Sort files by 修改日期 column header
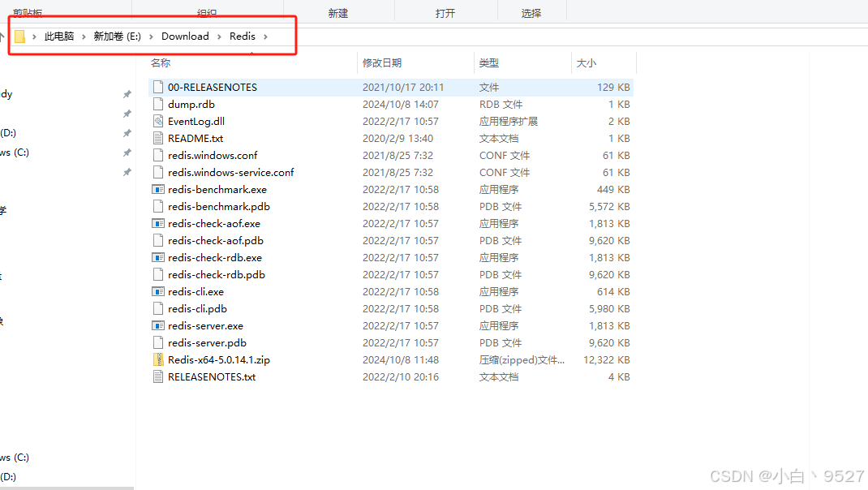The image size is (868, 490). point(382,63)
